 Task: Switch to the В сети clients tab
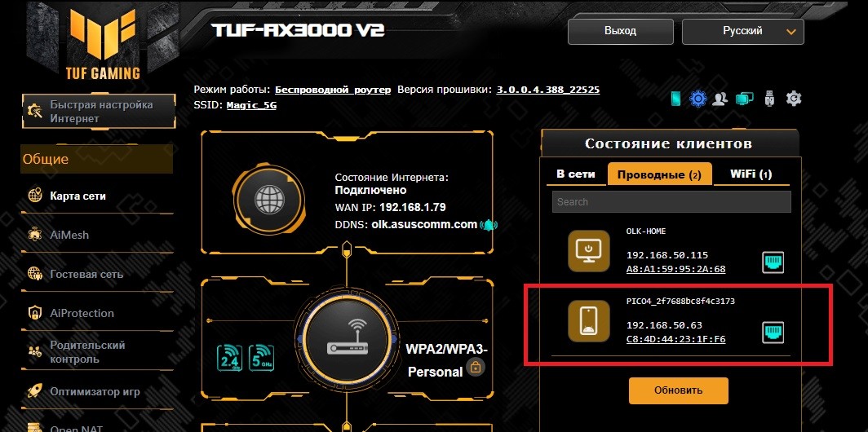576,174
